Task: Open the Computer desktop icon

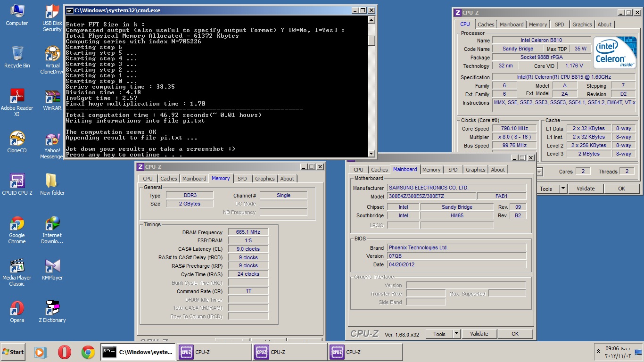Action: 17,15
